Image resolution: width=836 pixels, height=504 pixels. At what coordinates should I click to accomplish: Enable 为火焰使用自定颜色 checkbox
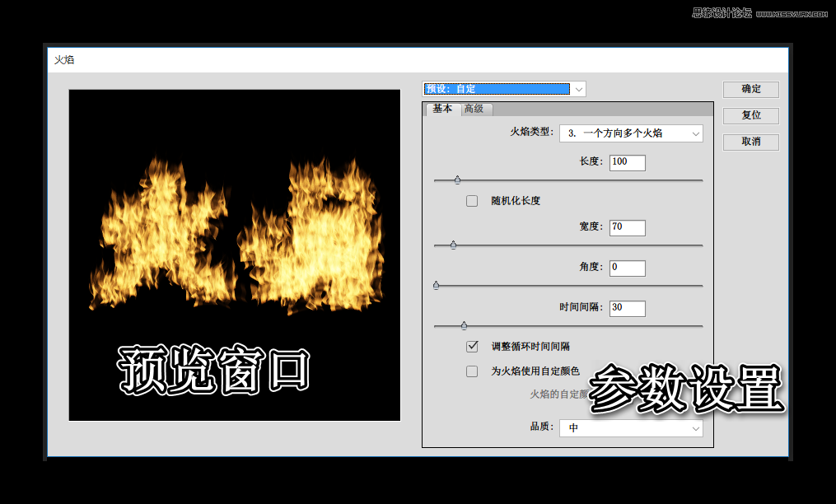(472, 371)
